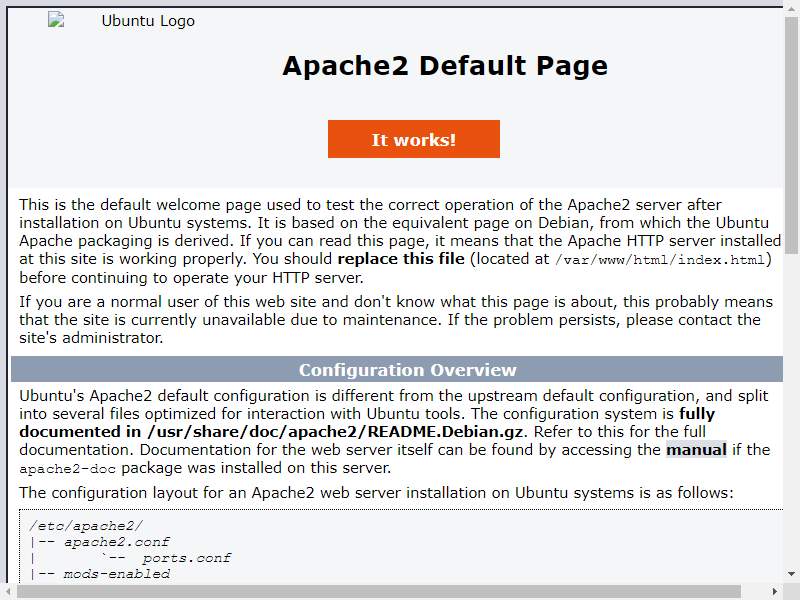Screen dimensions: 800x600
Task: Click the /var/www/html/index.html path text
Action: (x=660, y=260)
